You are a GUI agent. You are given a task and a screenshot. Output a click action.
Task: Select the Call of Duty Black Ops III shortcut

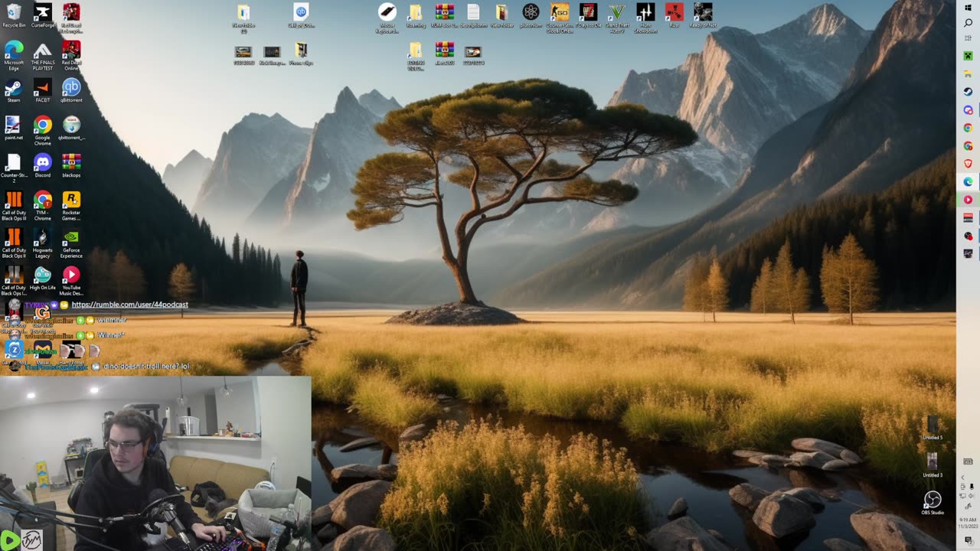(14, 205)
